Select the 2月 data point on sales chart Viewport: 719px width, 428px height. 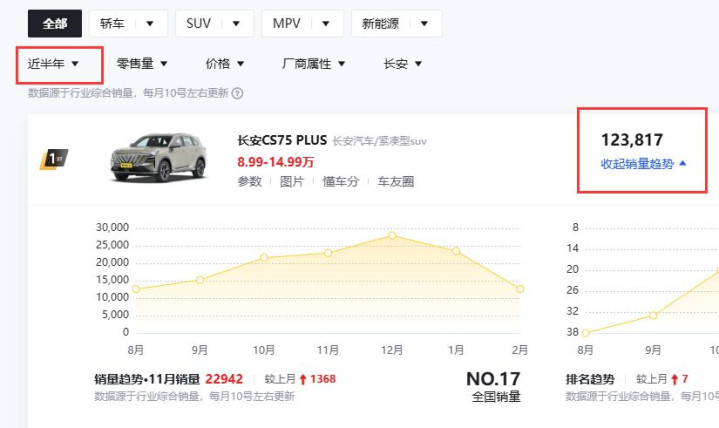pyautogui.click(x=520, y=289)
